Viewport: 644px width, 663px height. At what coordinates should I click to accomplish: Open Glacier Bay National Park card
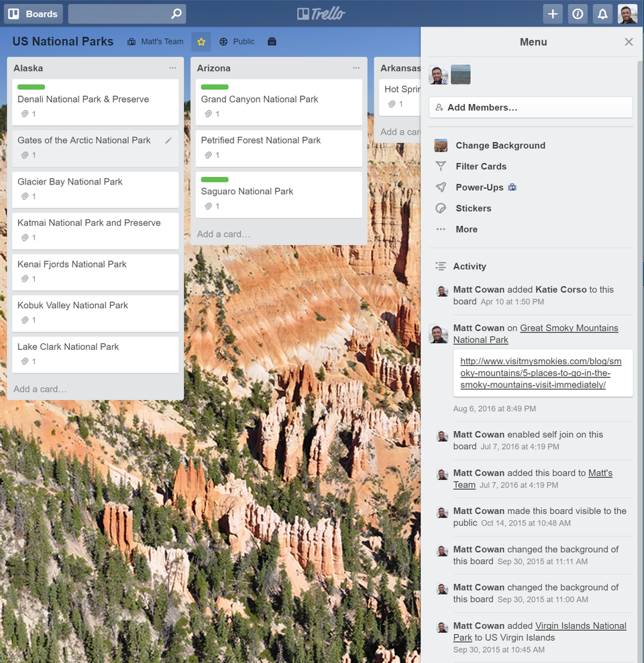95,190
